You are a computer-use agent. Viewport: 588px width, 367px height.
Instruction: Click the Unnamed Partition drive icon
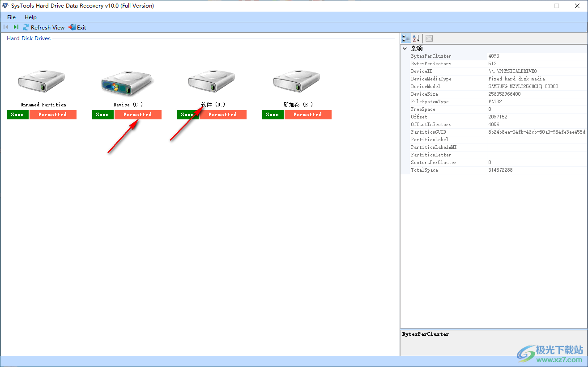tap(42, 81)
